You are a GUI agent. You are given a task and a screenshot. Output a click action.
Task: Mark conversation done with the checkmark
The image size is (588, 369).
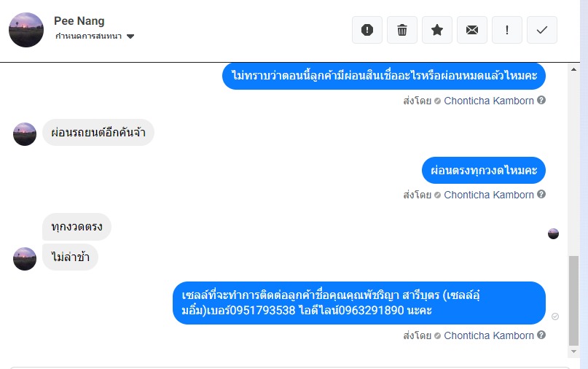542,30
